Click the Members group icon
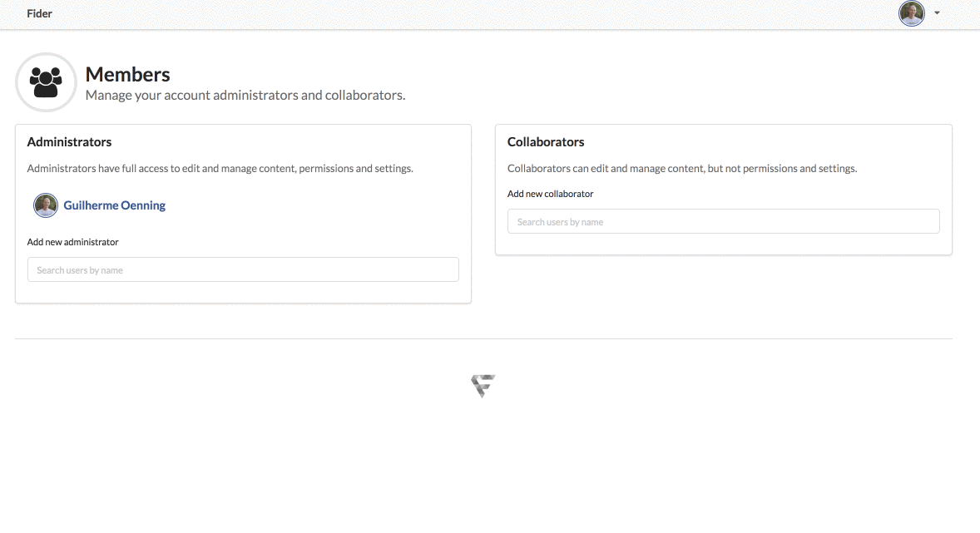The width and height of the screenshot is (980, 533). [47, 82]
